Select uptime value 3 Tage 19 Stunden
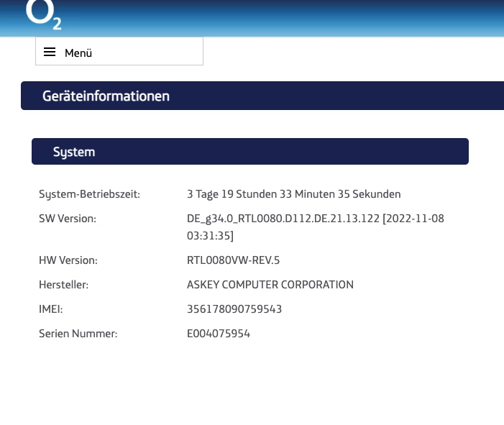Viewport: 504px width, 425px height. (x=294, y=194)
